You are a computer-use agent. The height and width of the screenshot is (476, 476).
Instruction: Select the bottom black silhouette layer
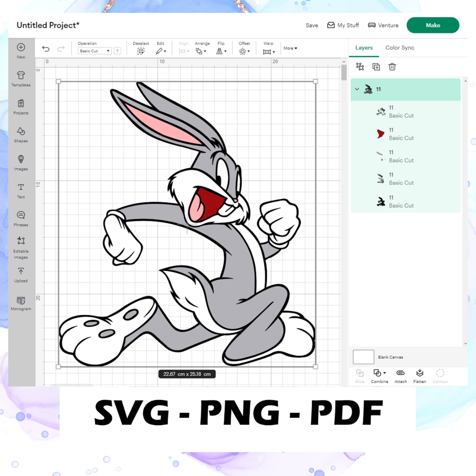click(405, 202)
